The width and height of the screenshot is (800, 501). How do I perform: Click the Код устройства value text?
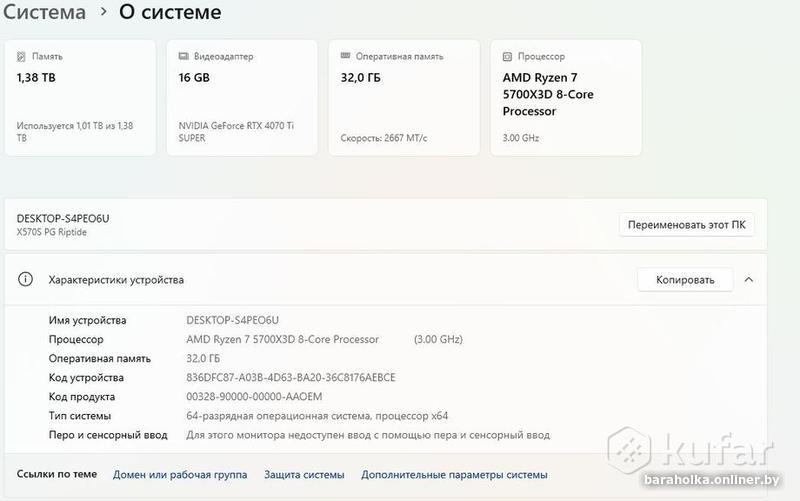click(x=291, y=378)
